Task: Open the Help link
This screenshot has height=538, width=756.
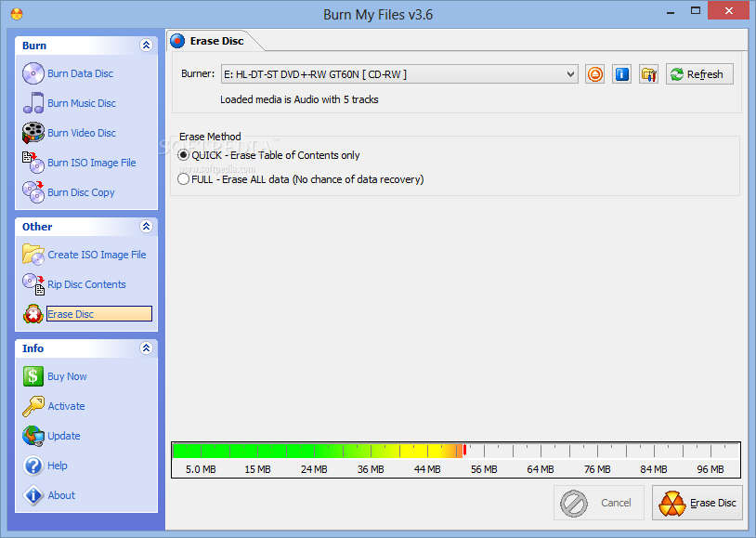Action: (58, 466)
